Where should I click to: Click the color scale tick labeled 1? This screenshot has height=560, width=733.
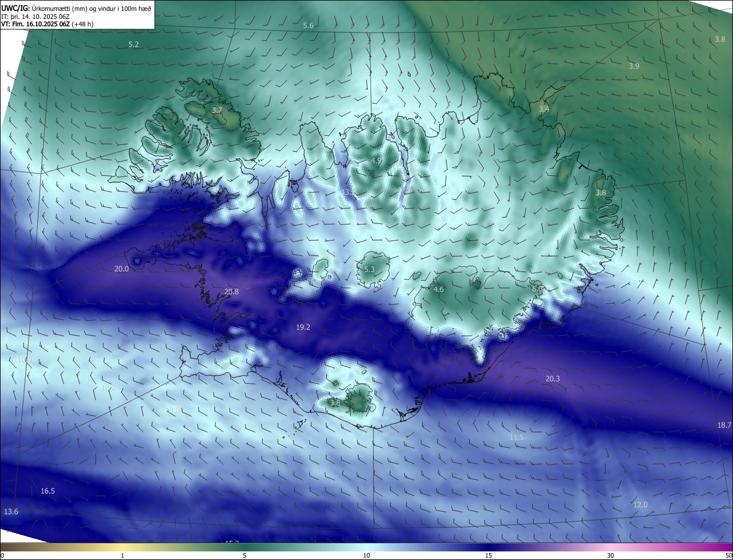(x=123, y=555)
